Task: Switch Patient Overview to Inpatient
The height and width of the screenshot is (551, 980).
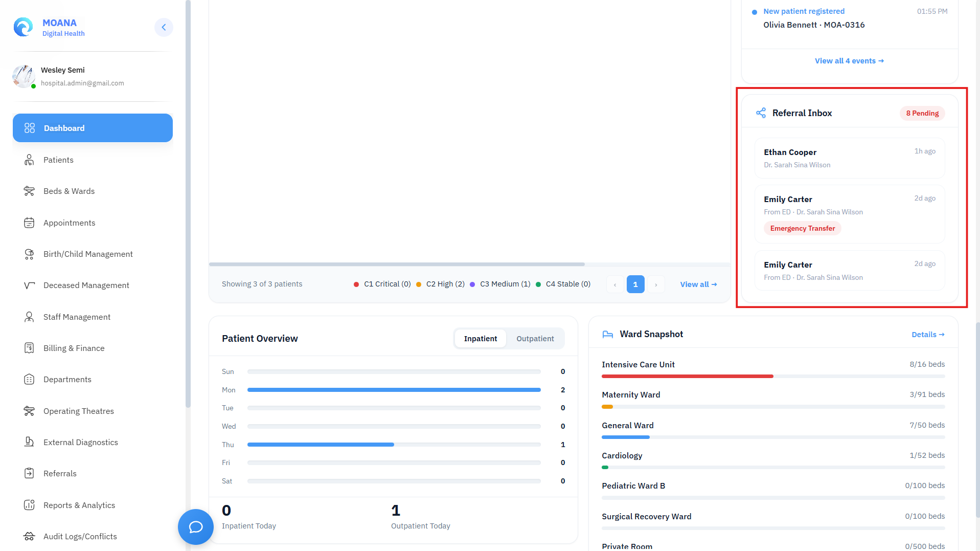Action: click(x=480, y=339)
